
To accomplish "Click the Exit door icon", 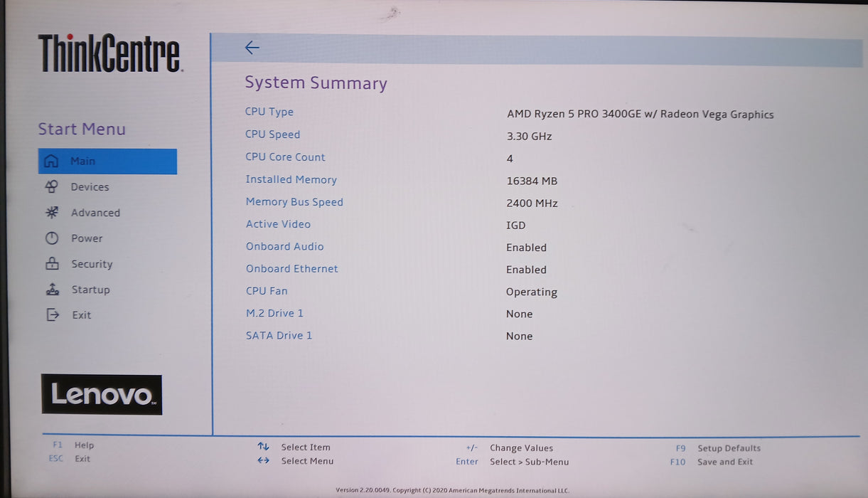I will coord(53,314).
